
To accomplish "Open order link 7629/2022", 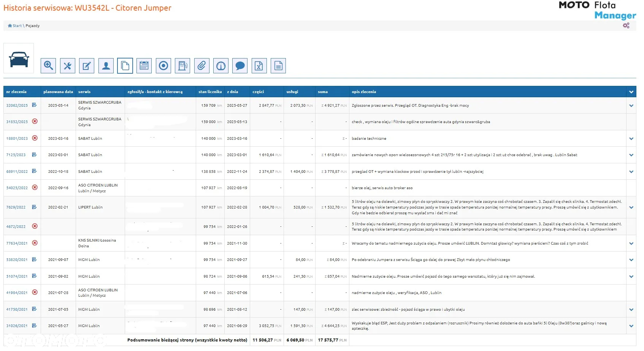I will point(16,207).
